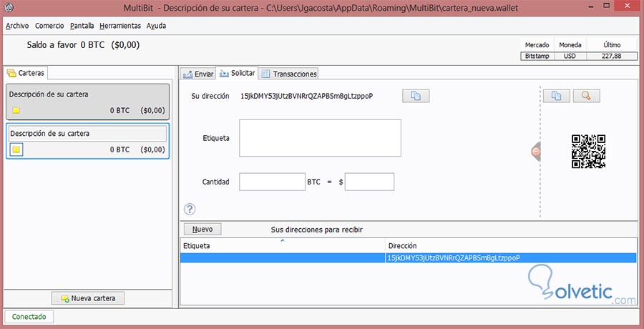This screenshot has width=644, height=329.
Task: Open the Ayuda menu
Action: [156, 26]
